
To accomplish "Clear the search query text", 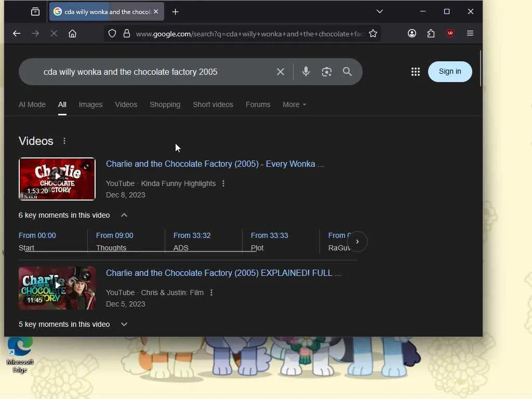I will click(280, 72).
